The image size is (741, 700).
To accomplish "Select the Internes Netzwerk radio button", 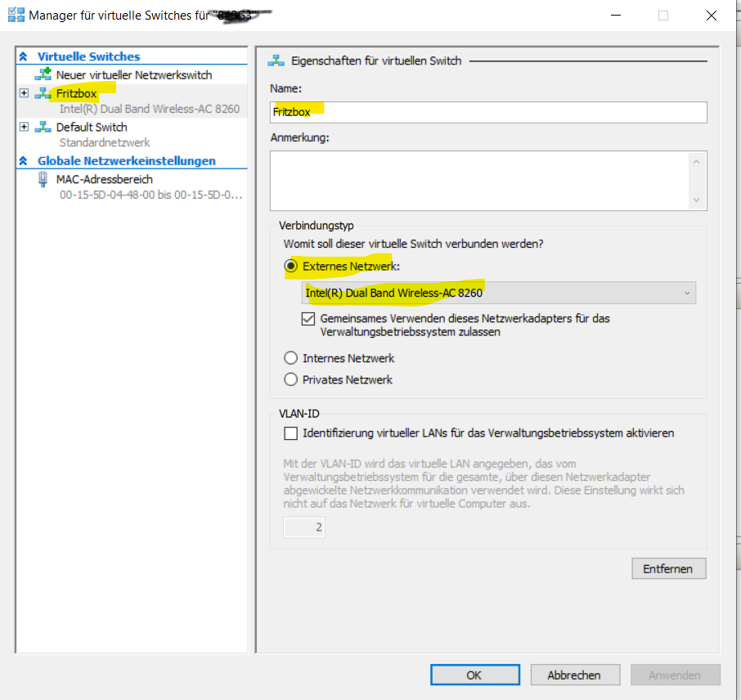I will (x=290, y=358).
